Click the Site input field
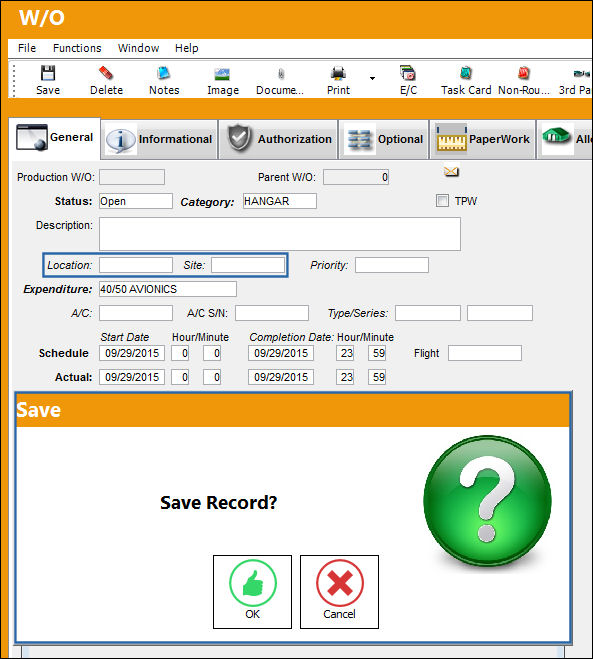This screenshot has height=659, width=593. tap(248, 265)
